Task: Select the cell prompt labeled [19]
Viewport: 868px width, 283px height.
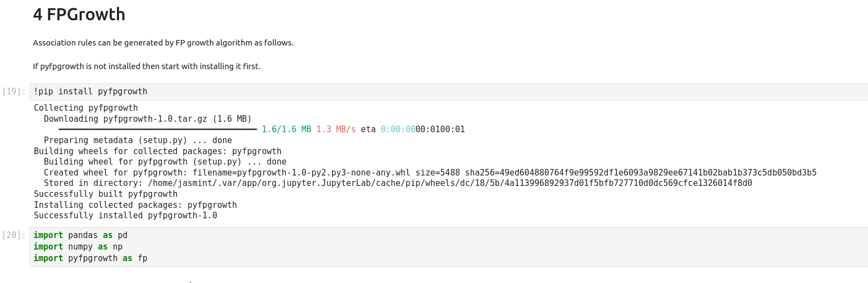Action: 14,92
